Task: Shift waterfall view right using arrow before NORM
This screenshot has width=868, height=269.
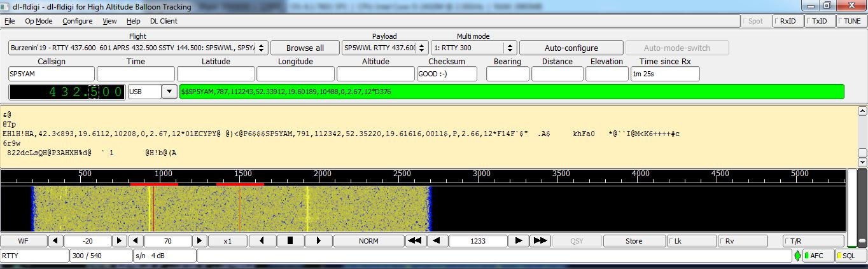Action: (318, 241)
